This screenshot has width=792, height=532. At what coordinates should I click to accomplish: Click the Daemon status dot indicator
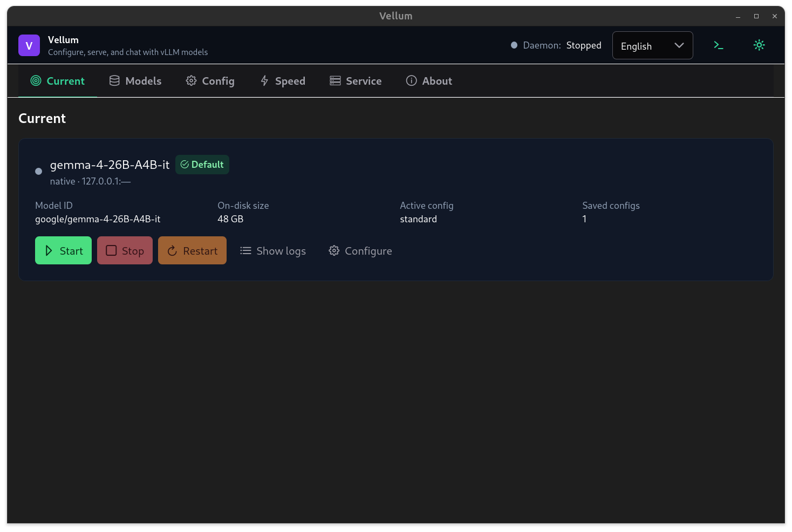pyautogui.click(x=514, y=45)
